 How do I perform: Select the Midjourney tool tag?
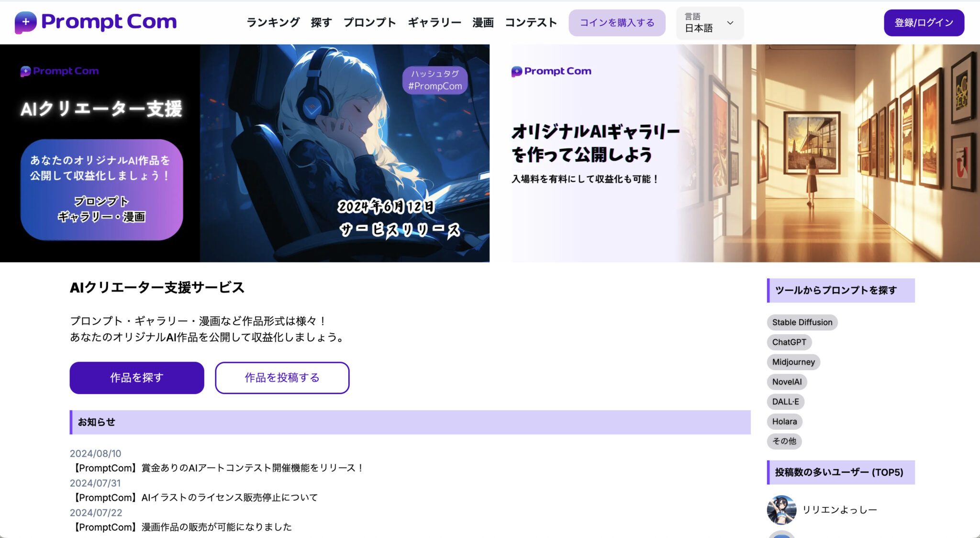pyautogui.click(x=793, y=362)
